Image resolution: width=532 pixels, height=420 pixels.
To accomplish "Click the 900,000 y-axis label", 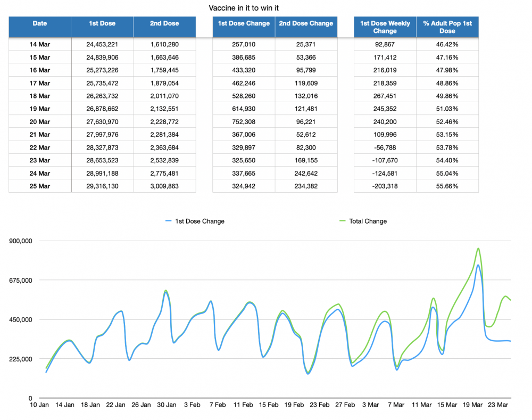I will (x=21, y=241).
